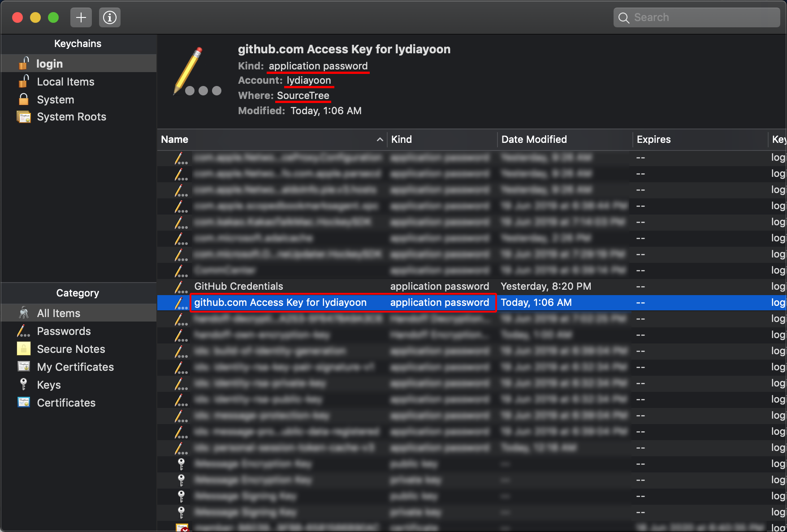The width and height of the screenshot is (787, 532).
Task: Click the Category section heading
Action: point(78,293)
